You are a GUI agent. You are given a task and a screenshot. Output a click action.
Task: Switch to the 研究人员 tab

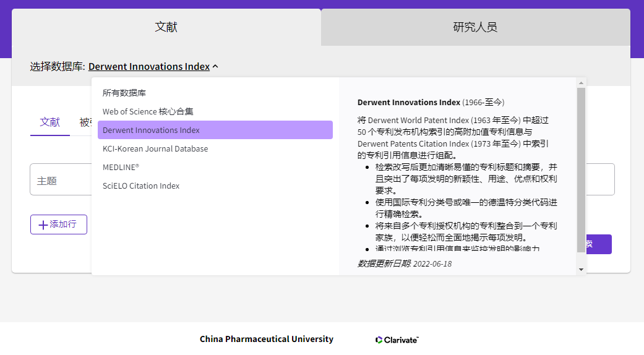click(475, 27)
